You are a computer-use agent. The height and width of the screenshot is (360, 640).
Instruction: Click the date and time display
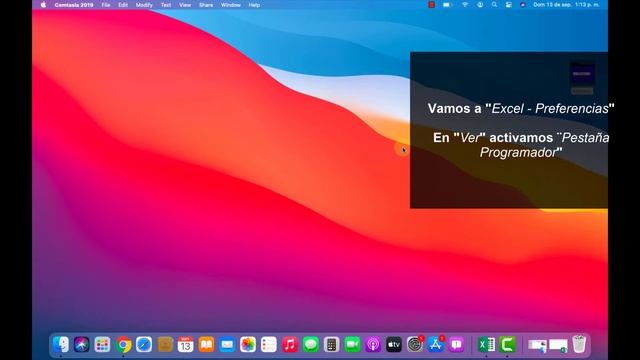click(566, 5)
